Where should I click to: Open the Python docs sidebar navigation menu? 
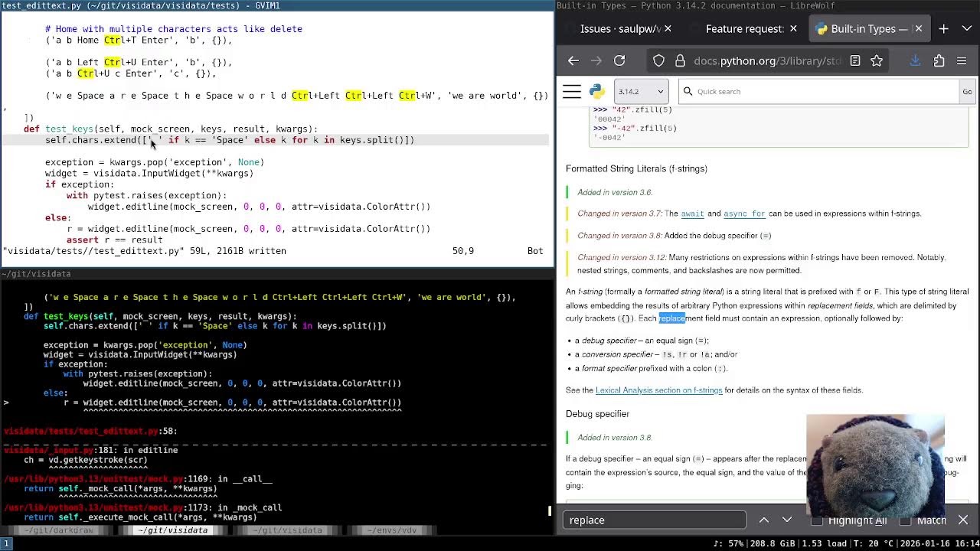572,92
